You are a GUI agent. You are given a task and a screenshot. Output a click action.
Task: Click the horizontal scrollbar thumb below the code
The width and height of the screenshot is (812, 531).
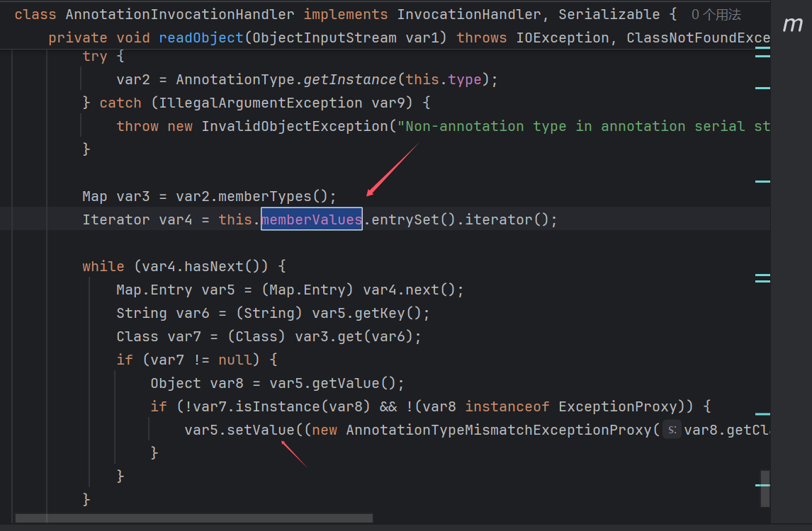tap(193, 518)
